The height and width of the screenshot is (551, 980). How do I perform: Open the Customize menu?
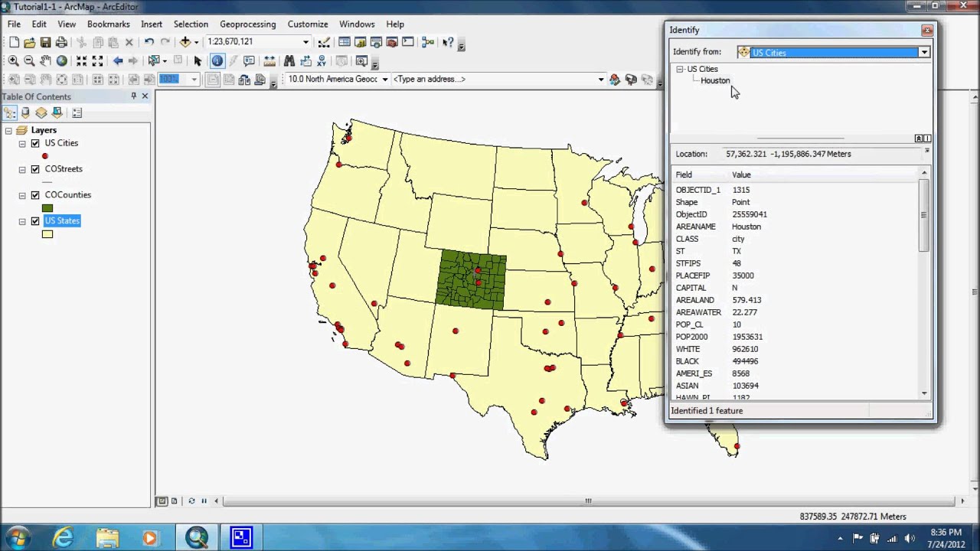(x=307, y=24)
